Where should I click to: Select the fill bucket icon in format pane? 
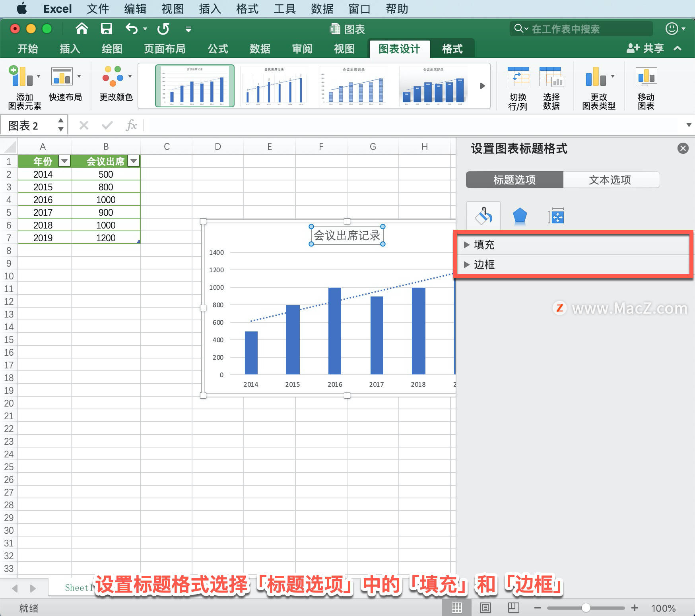(483, 216)
